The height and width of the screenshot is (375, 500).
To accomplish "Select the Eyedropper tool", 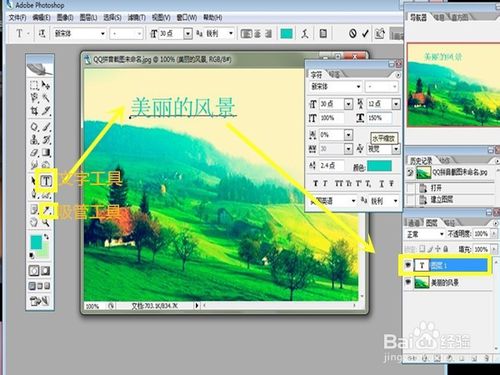I will pyautogui.click(x=46, y=210).
